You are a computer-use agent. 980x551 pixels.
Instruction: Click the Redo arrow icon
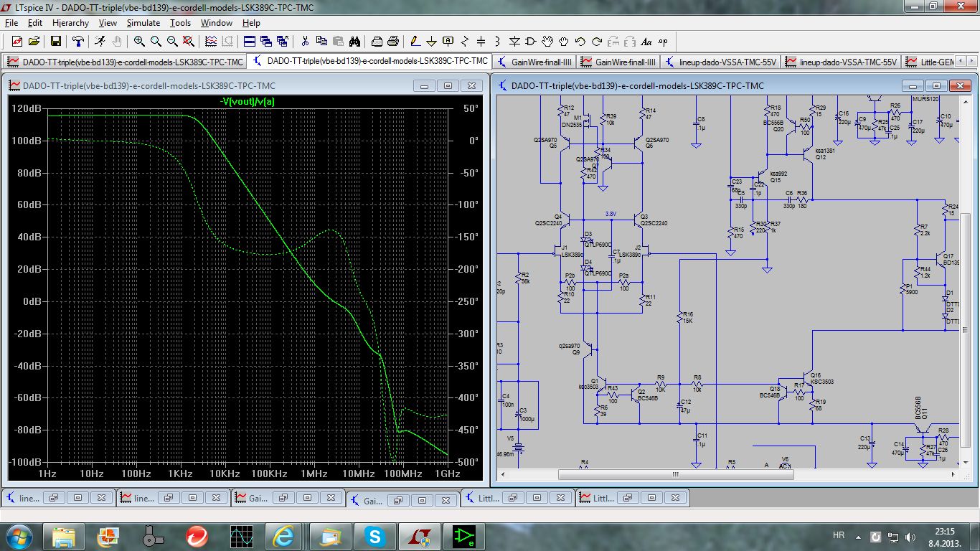(x=597, y=42)
